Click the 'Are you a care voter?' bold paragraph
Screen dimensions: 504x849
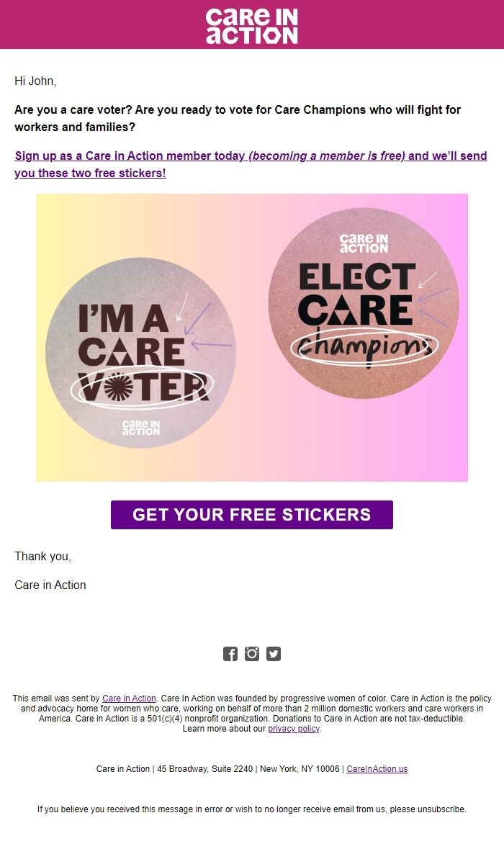click(x=238, y=118)
